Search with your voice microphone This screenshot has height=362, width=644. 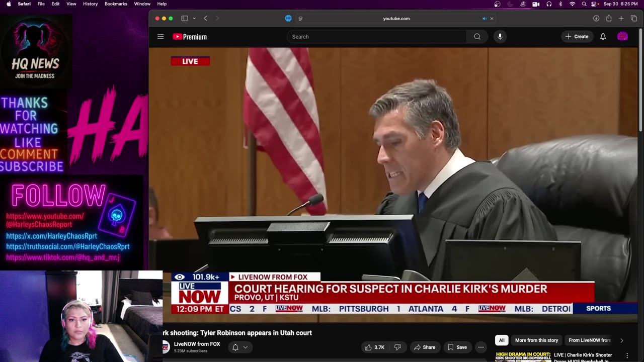[x=500, y=37]
